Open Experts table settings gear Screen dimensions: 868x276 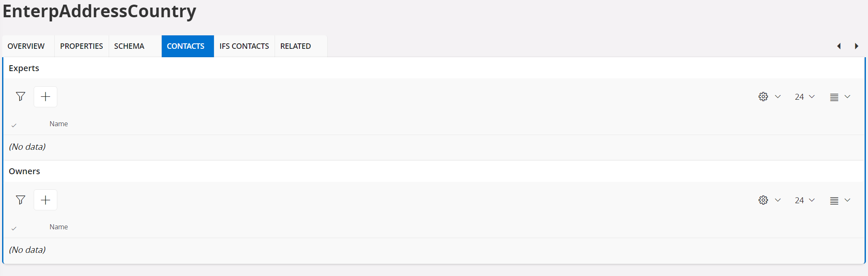pyautogui.click(x=763, y=97)
